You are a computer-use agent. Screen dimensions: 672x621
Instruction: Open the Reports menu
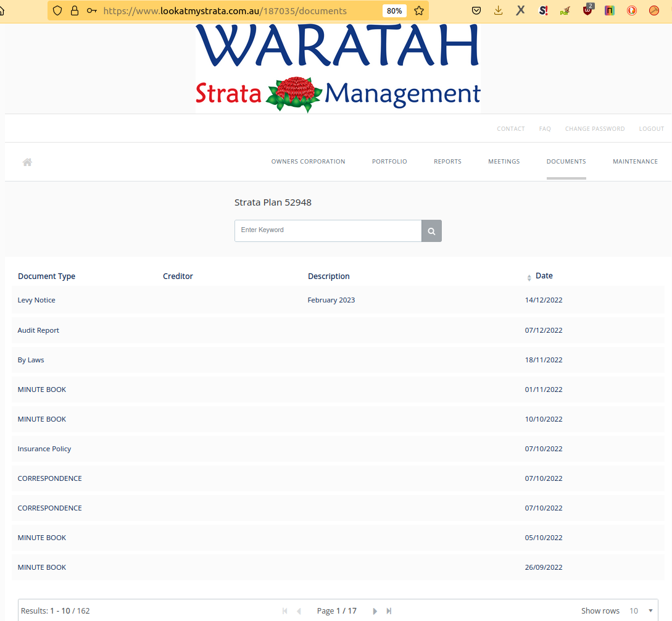tap(447, 162)
